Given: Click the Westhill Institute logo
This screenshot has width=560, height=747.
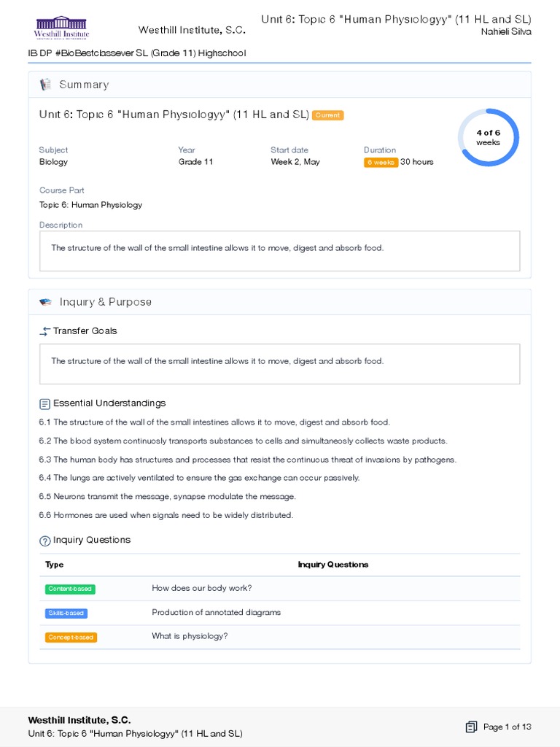Looking at the screenshot, I should click(x=61, y=29).
